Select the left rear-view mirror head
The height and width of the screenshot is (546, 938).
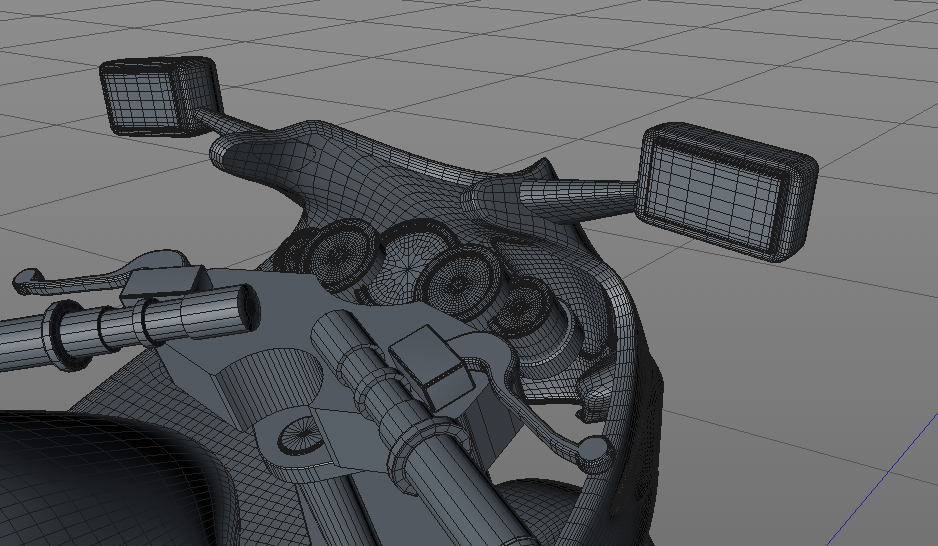pyautogui.click(x=160, y=96)
